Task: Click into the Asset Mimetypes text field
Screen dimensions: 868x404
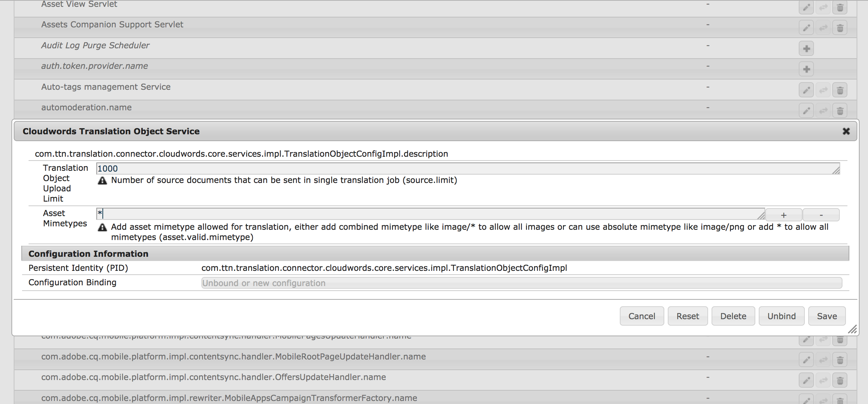Action: click(x=430, y=214)
